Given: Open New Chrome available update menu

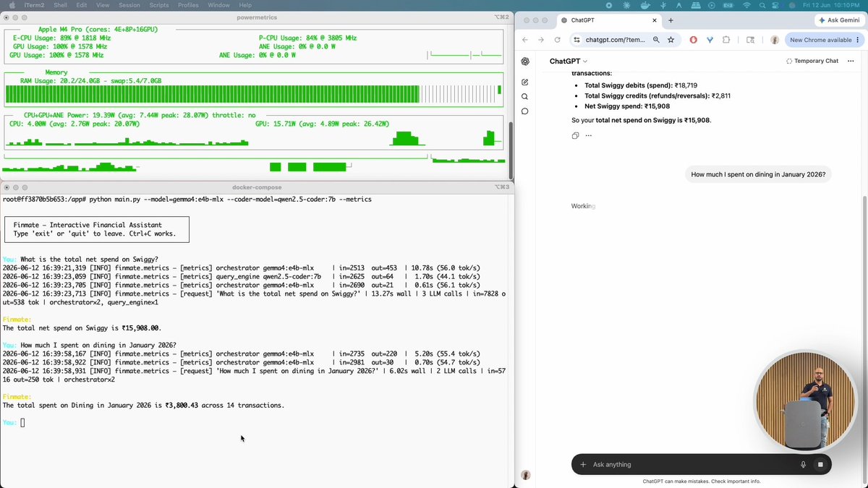Looking at the screenshot, I should click(x=824, y=40).
